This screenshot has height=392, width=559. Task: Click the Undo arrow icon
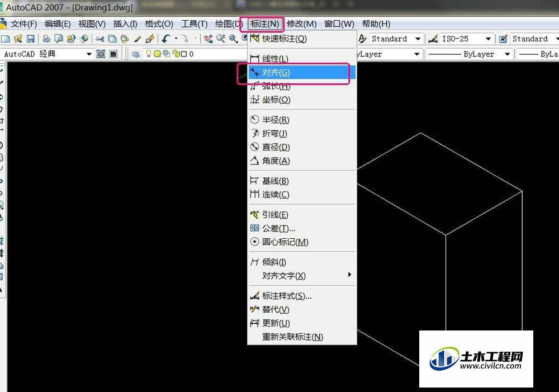(x=166, y=39)
